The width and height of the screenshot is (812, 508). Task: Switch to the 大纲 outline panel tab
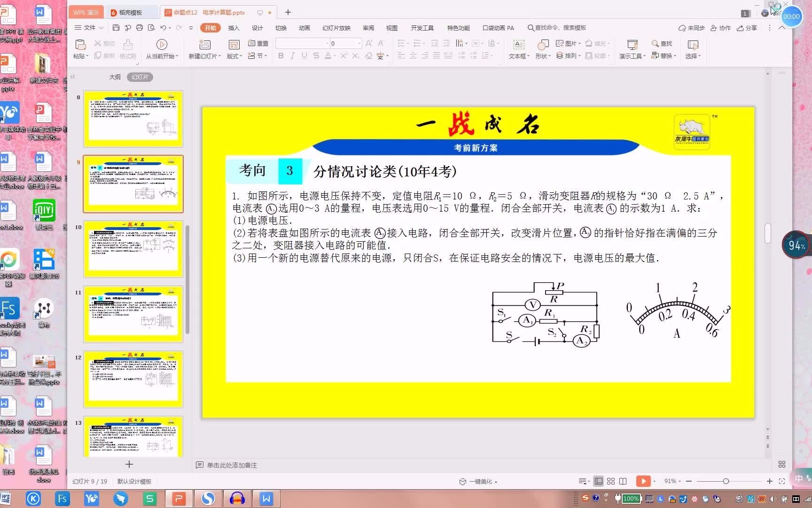[115, 77]
